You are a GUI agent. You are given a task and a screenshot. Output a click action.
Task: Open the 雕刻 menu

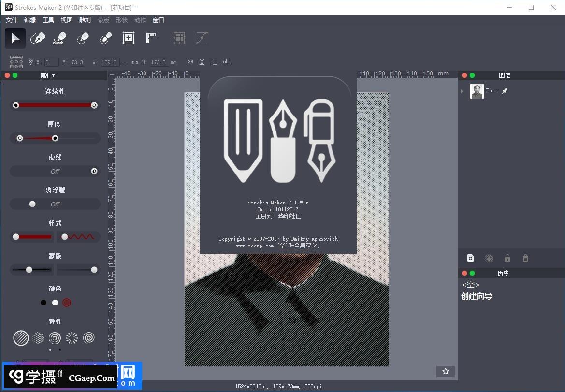click(85, 20)
